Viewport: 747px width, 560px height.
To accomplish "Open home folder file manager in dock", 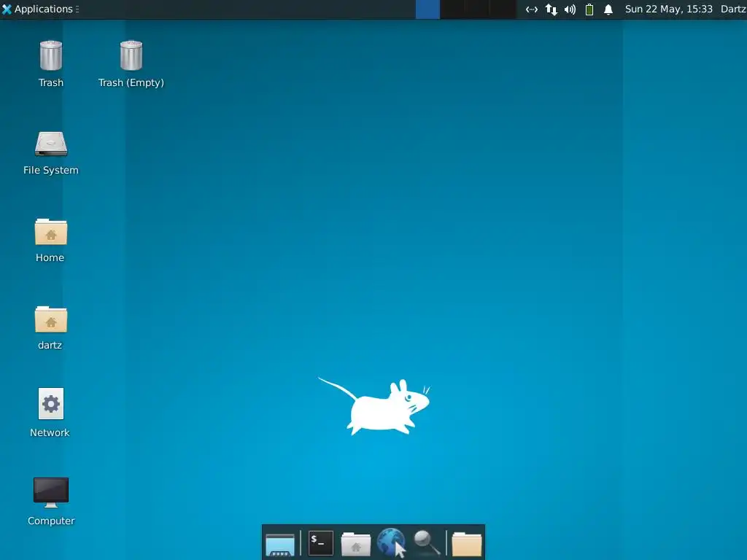I will coord(355,544).
